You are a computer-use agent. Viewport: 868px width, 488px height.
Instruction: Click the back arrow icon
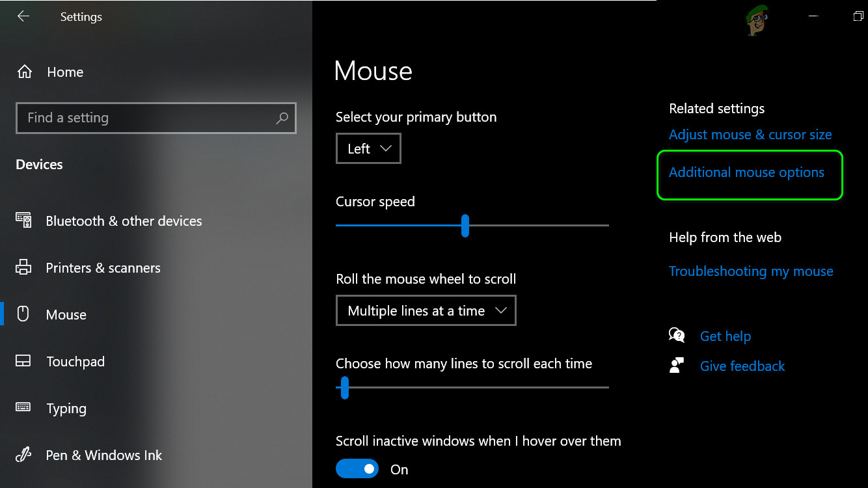tap(23, 17)
